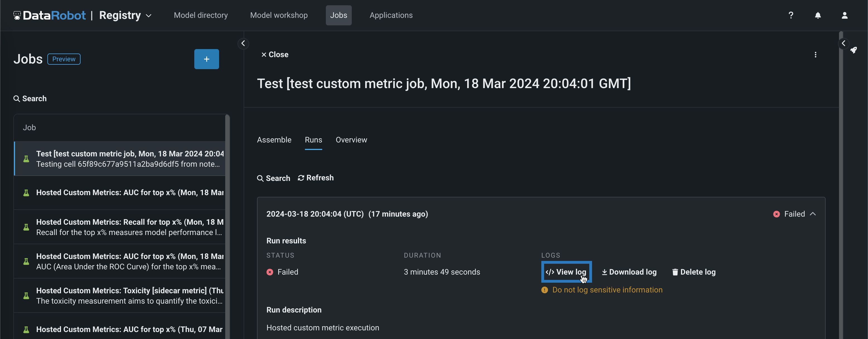The width and height of the screenshot is (868, 339).
Task: Collapse the Failed run details chevron
Action: [x=813, y=214]
